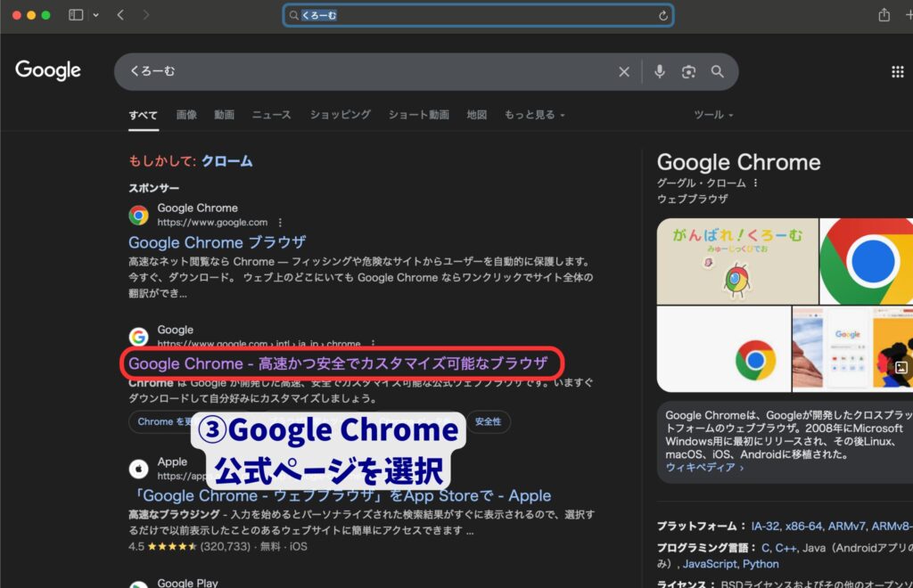Search by image with the Lens icon
913x588 pixels.
point(688,71)
